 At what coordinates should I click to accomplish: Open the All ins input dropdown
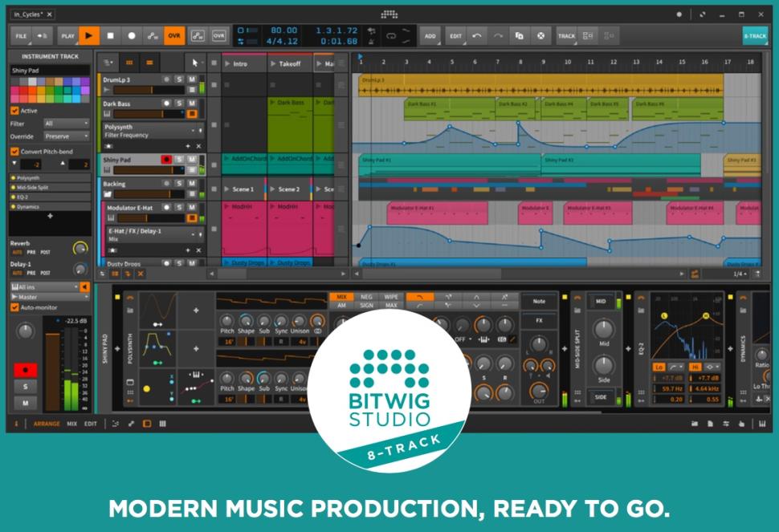click(x=45, y=286)
